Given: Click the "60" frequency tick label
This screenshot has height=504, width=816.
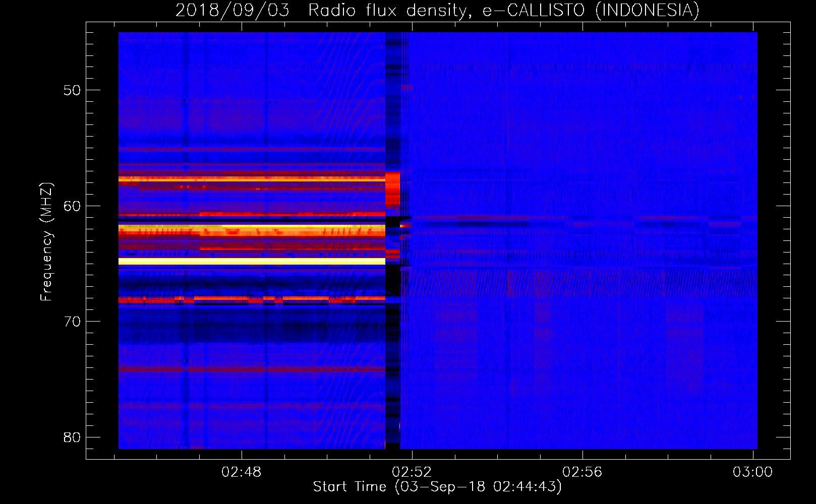Looking at the screenshot, I should [72, 206].
